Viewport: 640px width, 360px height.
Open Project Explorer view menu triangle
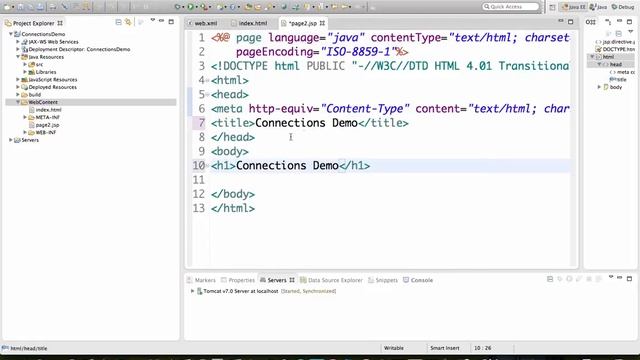153,20
